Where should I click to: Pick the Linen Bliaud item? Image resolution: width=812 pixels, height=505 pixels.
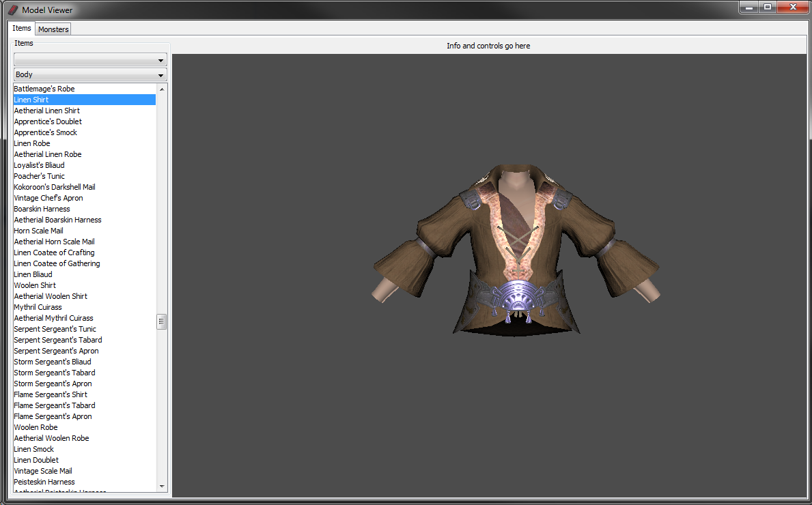pyautogui.click(x=85, y=274)
